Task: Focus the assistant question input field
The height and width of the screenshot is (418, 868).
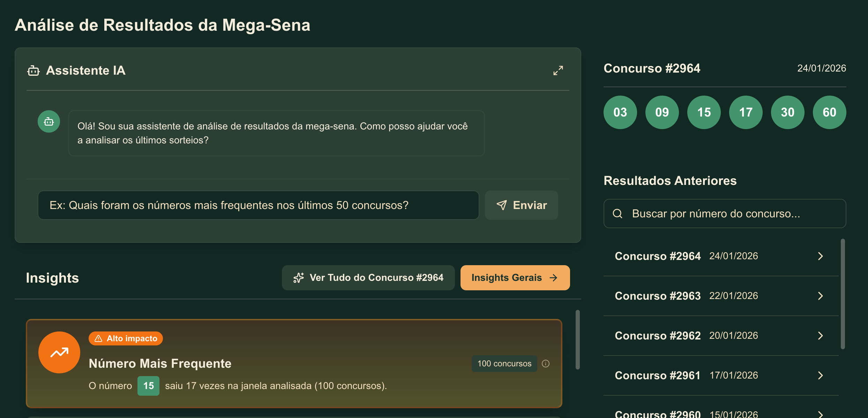Action: click(258, 205)
